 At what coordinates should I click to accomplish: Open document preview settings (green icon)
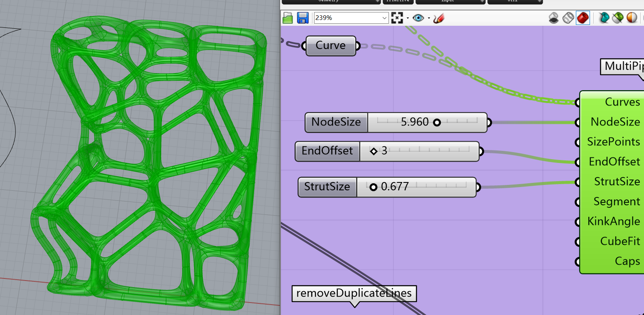click(618, 18)
